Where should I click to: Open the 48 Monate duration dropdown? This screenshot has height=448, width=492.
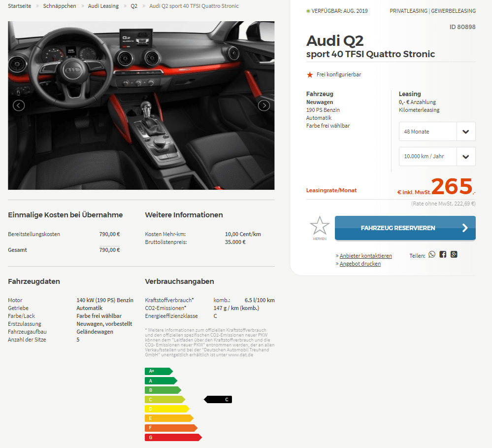tap(437, 132)
